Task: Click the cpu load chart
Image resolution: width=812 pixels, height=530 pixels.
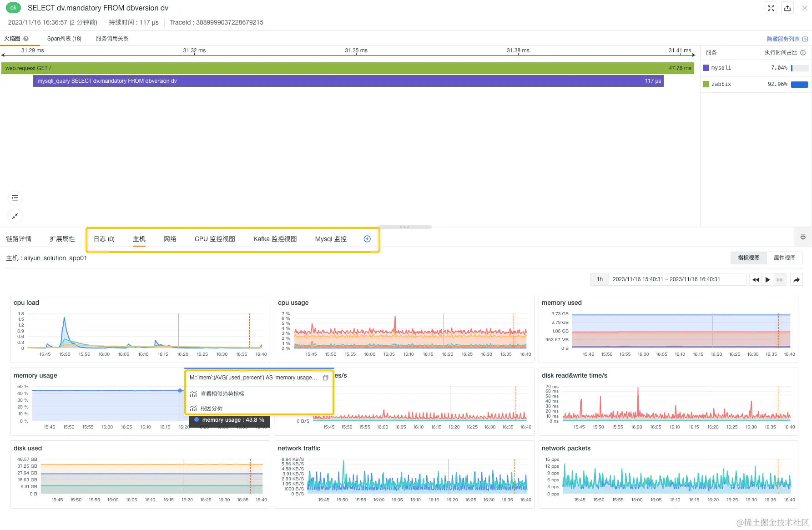Action: click(x=140, y=328)
